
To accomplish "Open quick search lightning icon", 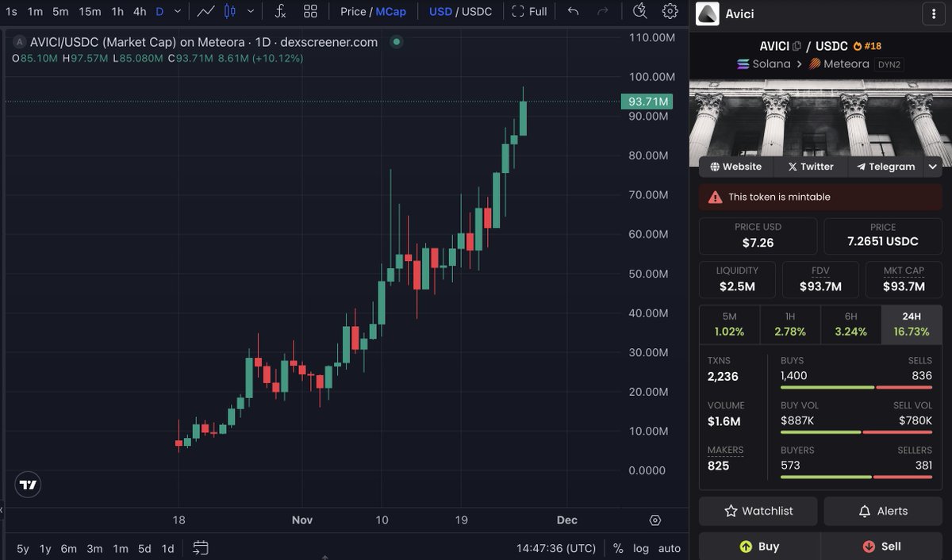I will click(640, 12).
